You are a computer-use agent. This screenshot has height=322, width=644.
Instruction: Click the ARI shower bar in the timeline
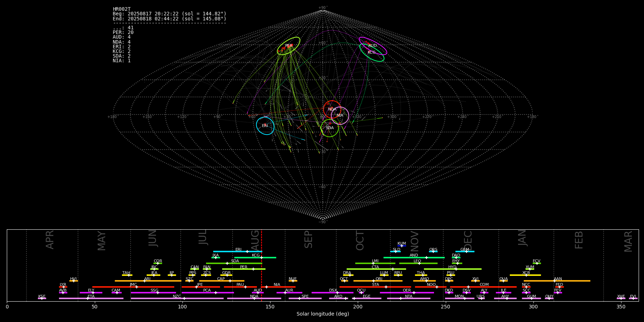[148, 281]
